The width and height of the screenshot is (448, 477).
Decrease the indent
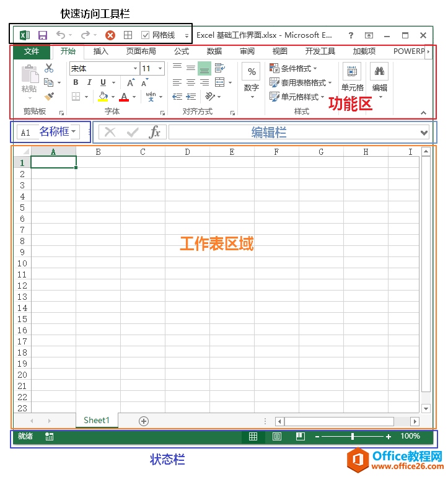tap(177, 97)
